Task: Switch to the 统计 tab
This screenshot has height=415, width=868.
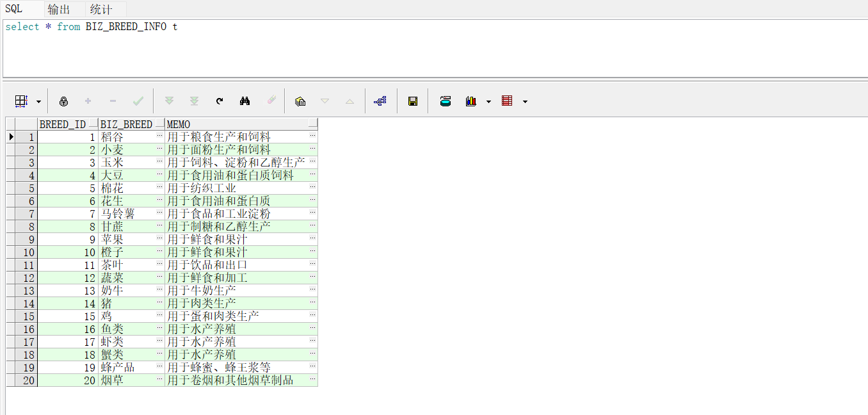Action: pos(101,9)
